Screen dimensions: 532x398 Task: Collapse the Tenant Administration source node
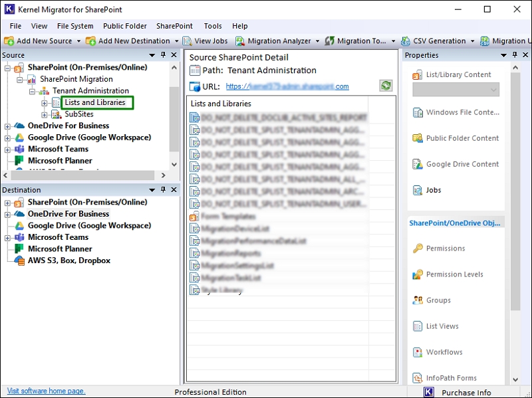[33, 91]
